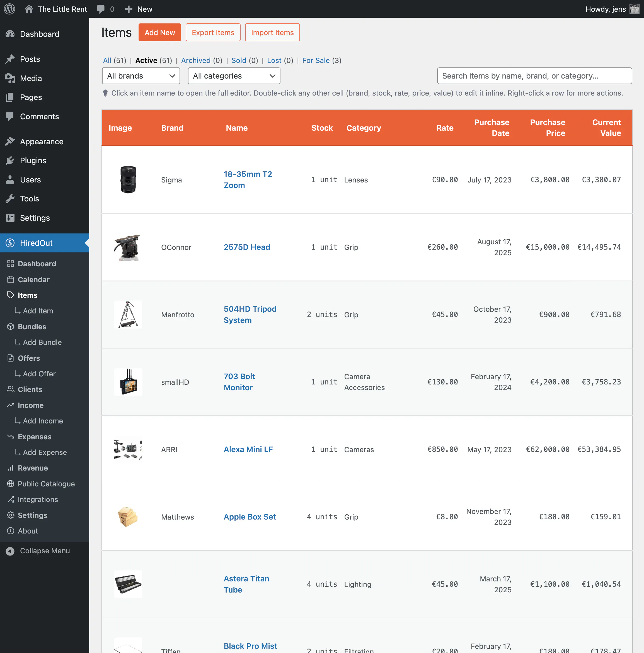Open Add Expense submenu entry

point(45,452)
